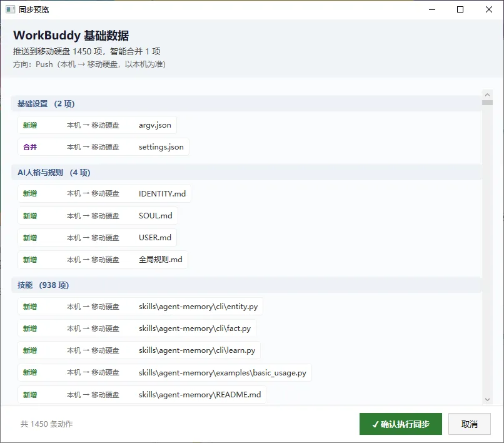Click the 确认执行同步 confirm button

[400, 424]
